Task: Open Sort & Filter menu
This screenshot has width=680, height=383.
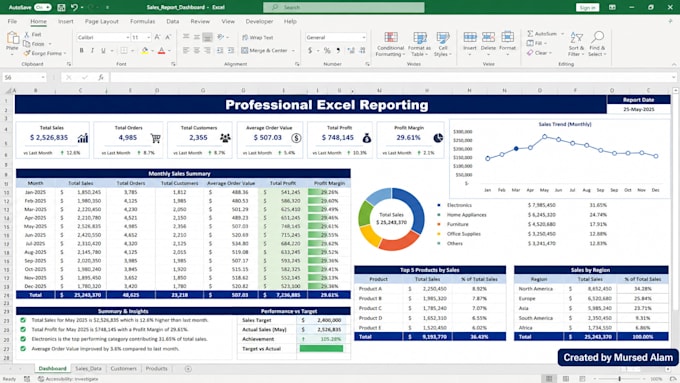Action: click(576, 44)
